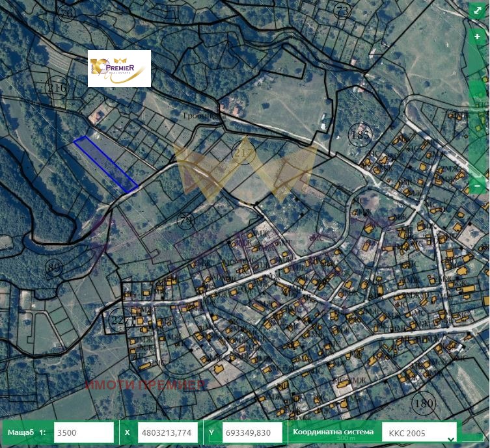Zoom out with the minus button
Image resolution: width=490 pixels, height=448 pixels.
[x=477, y=186]
